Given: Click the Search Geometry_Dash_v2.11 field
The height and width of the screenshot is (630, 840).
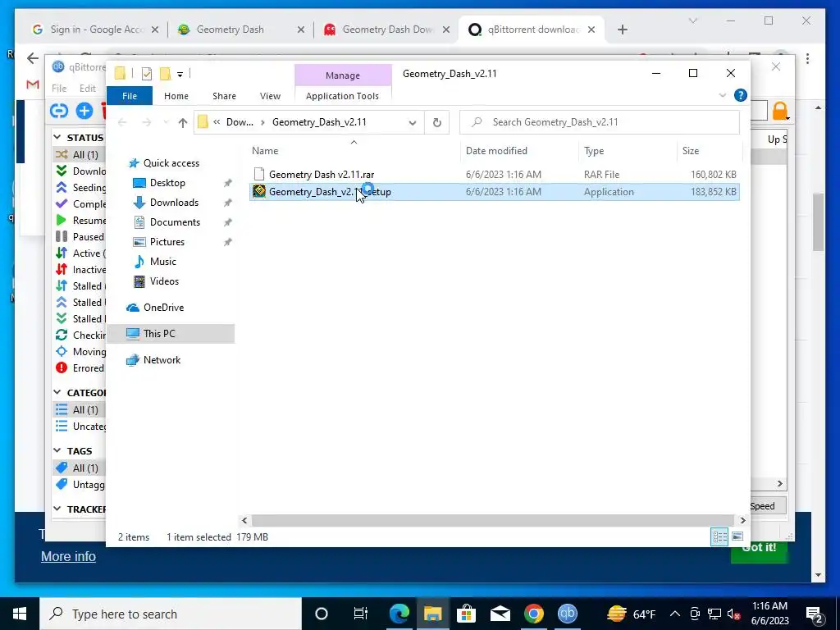Looking at the screenshot, I should [x=600, y=122].
